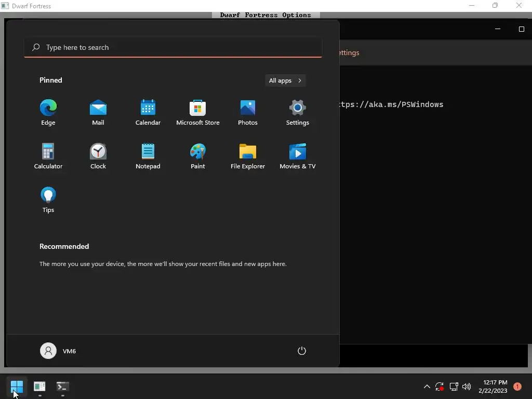The height and width of the screenshot is (399, 532).
Task: Minimize the PowerShell terminal window
Action: pos(498,29)
